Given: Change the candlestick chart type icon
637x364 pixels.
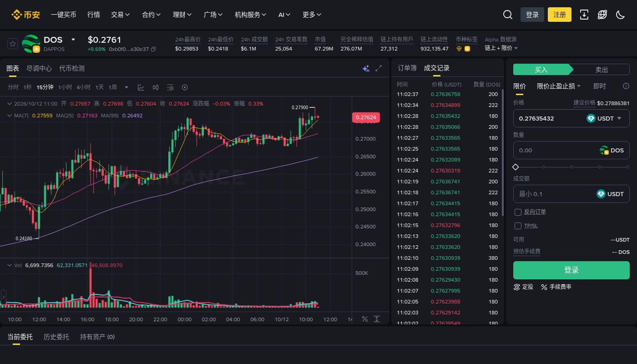Looking at the screenshot, I should tap(156, 87).
